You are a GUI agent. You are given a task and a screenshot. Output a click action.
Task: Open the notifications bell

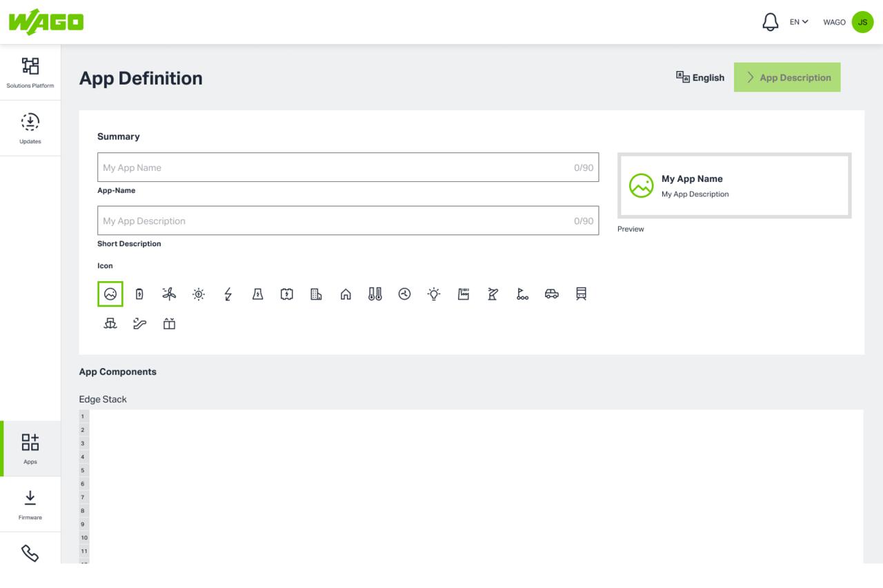771,22
